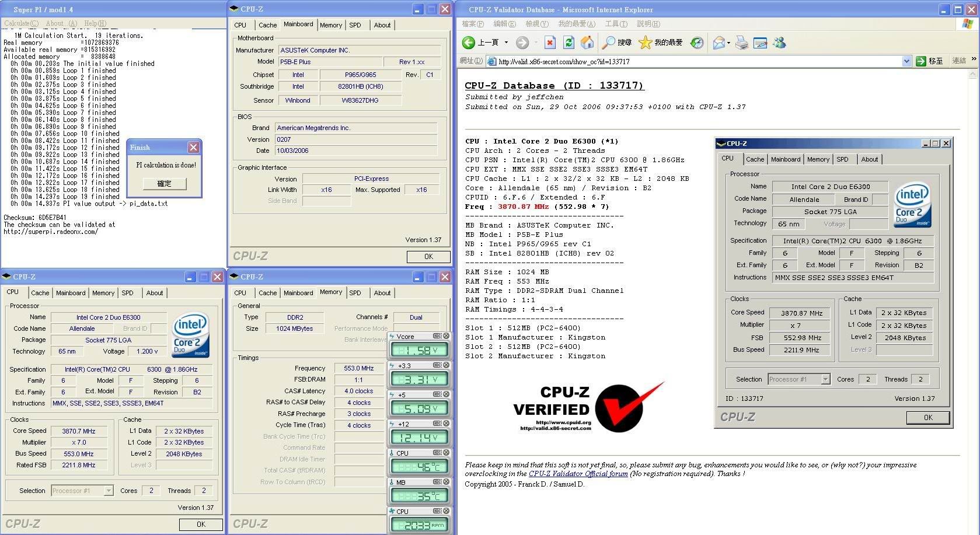The width and height of the screenshot is (980, 535).
Task: Click the Windows flag logo in IE
Action: (968, 24)
